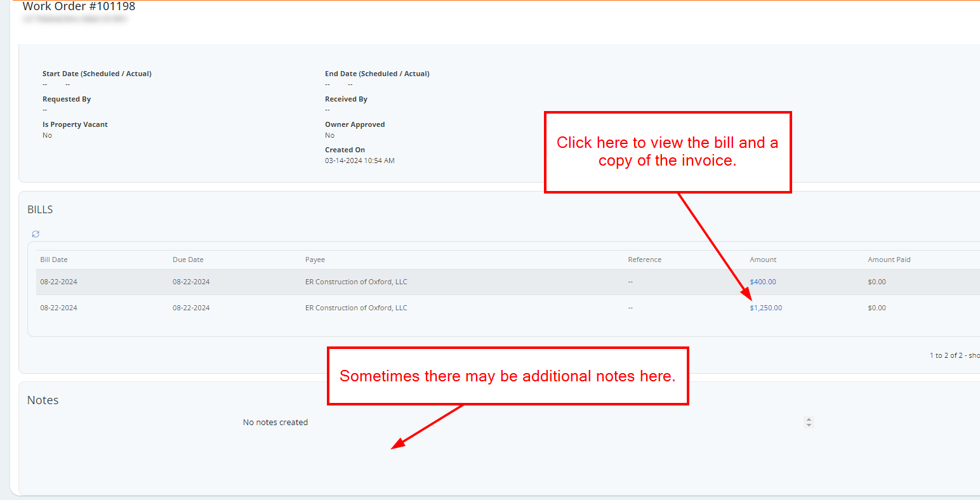Viewport: 980px width, 500px height.
Task: Open the $1,250.00 bill amount link
Action: point(765,308)
